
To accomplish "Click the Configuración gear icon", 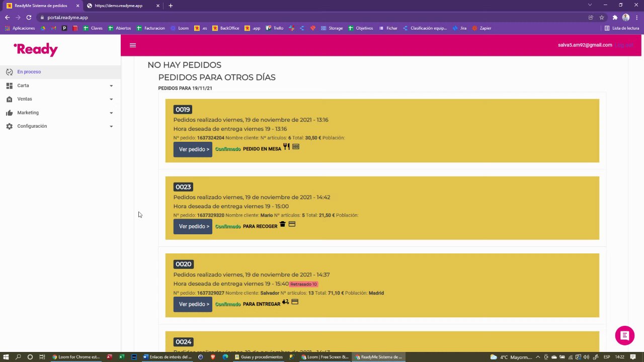I will [9, 126].
